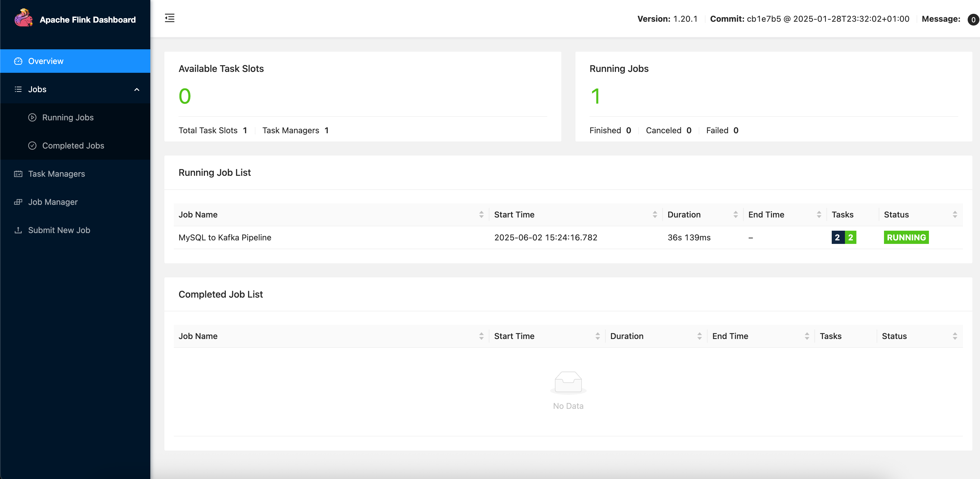The width and height of the screenshot is (980, 479).
Task: Go to Job Manager page
Action: [75, 202]
